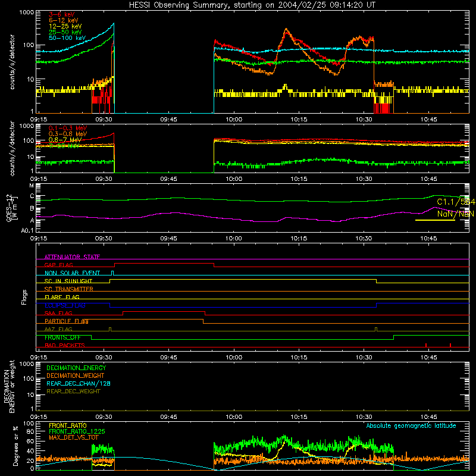This screenshot has width=476, height=476.
Task: Click the first BAD_PACKETS red tick near 10:44
Action: click(426, 345)
